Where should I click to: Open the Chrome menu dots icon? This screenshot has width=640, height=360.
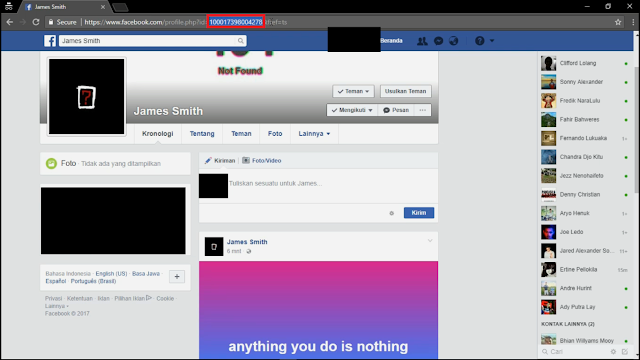click(x=633, y=22)
